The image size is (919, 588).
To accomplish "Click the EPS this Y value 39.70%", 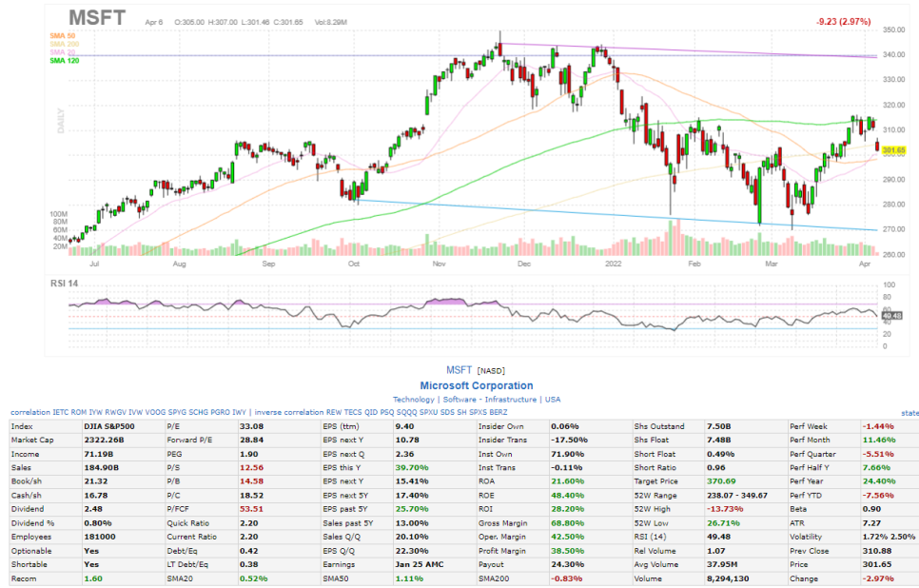I will point(411,467).
